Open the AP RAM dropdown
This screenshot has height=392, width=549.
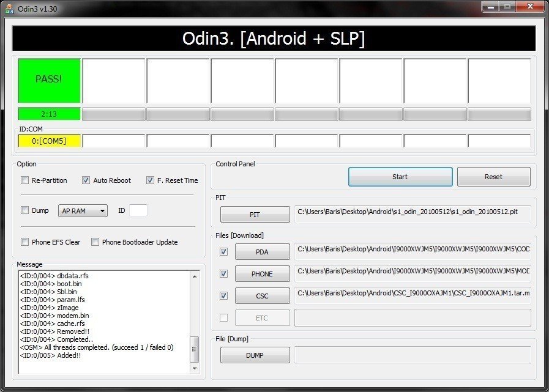(83, 211)
